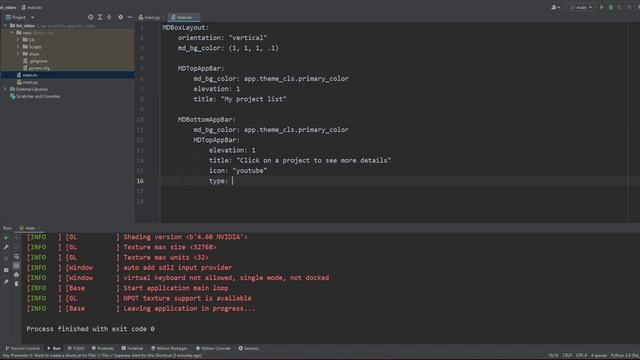Click Expand All in Project panel toolbar
This screenshot has height=360, width=640.
(x=100, y=17)
